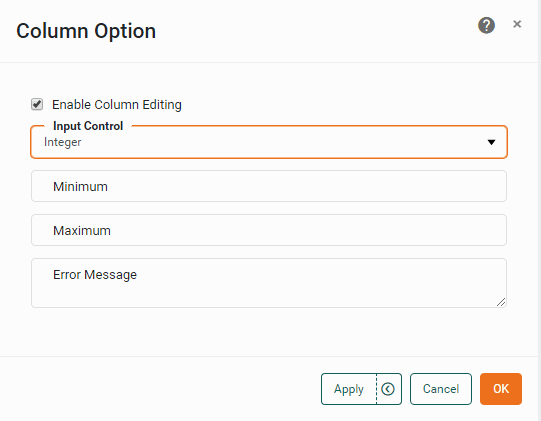Click the Apply button
Image resolution: width=541 pixels, height=421 pixels.
(349, 389)
